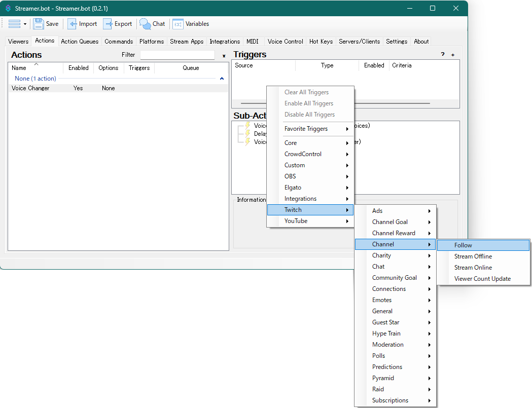Screen dimensions: 532x408
Task: Switch to the Action Queues tab
Action: point(80,42)
